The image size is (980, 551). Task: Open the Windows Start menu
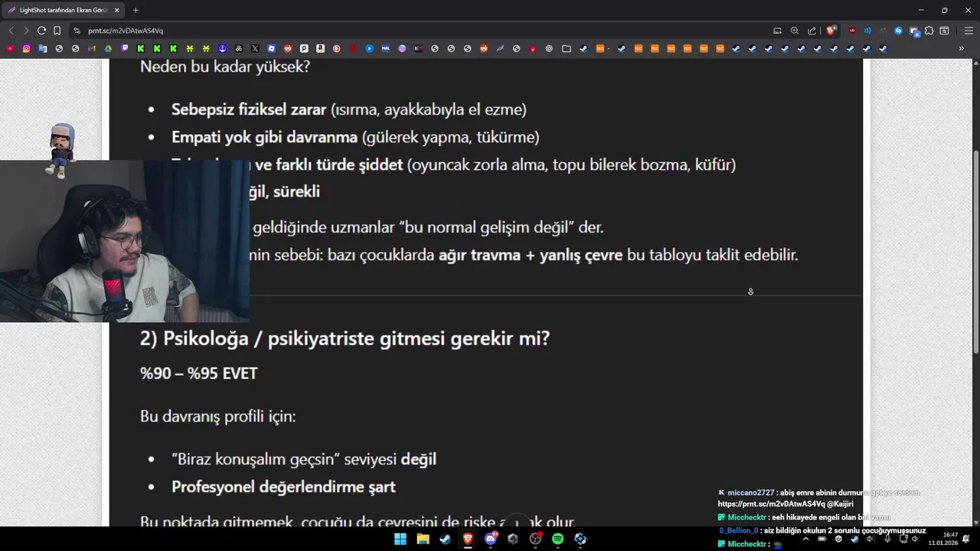tap(400, 539)
